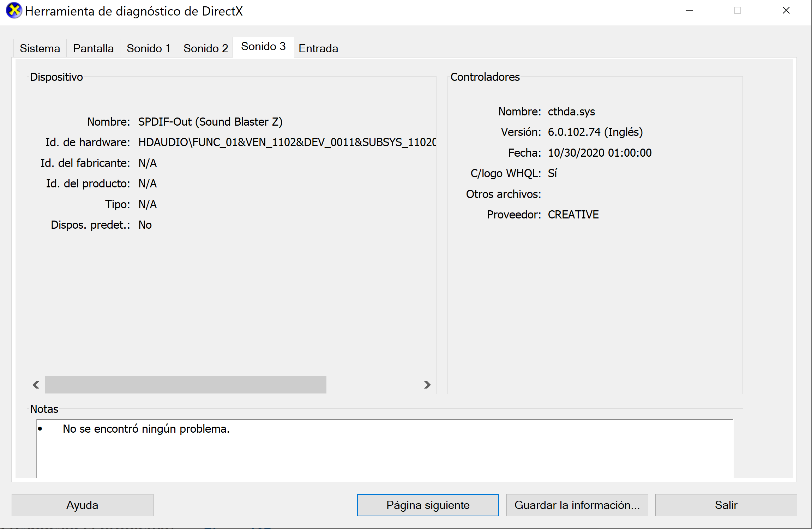
Task: Open the Pantalla tab
Action: pyautogui.click(x=93, y=48)
